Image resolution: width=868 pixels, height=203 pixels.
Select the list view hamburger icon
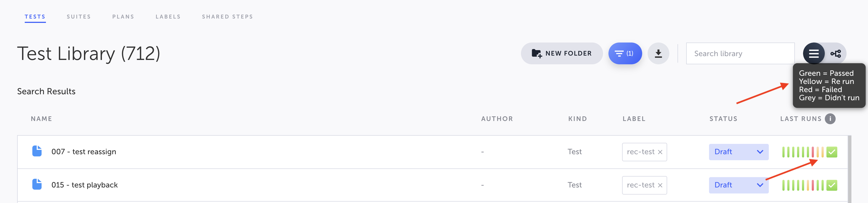pyautogui.click(x=814, y=53)
